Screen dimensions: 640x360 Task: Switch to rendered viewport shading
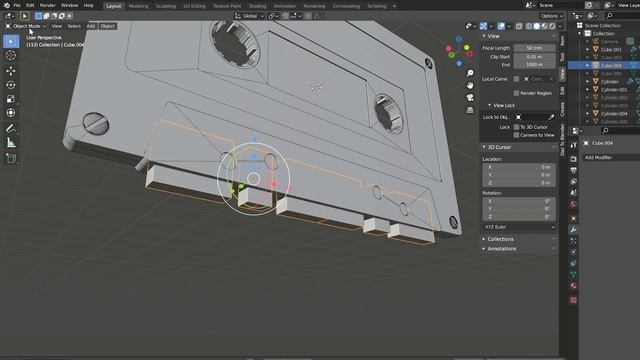[x=552, y=26]
